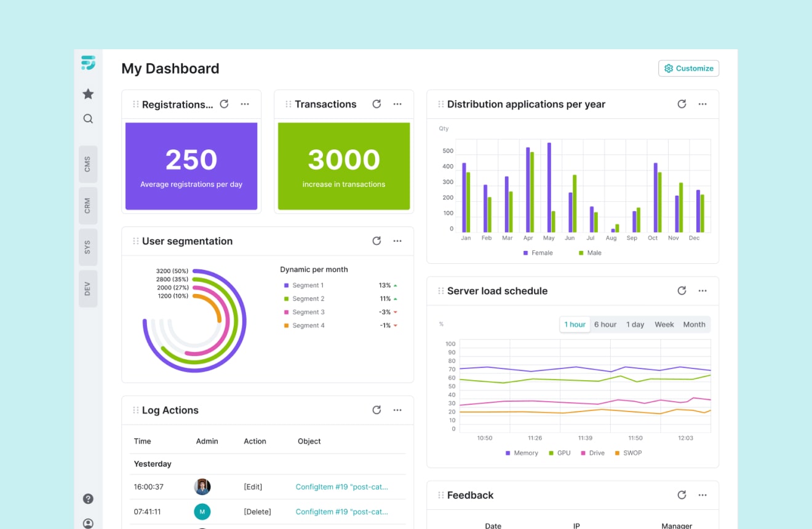Open the search in the left sidebar
812x529 pixels.
click(x=88, y=118)
